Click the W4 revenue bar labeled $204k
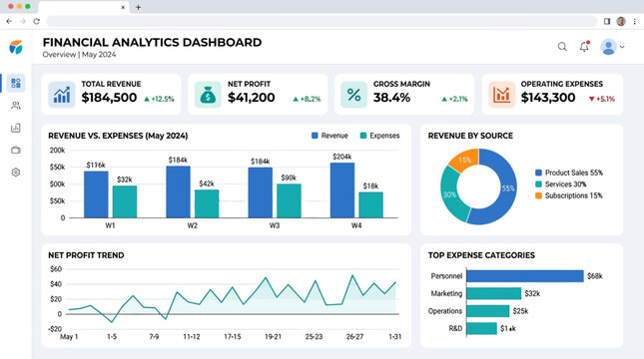Screen dimensions: 644x359 click(342, 190)
